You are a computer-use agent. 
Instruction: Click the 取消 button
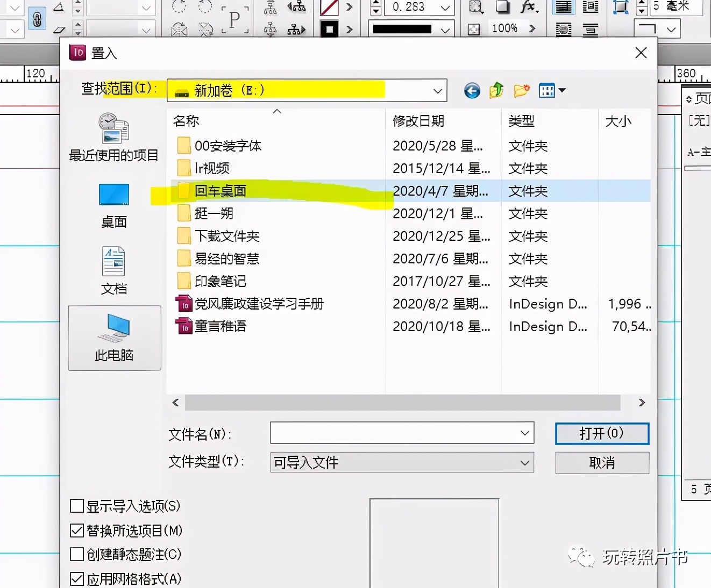(602, 462)
